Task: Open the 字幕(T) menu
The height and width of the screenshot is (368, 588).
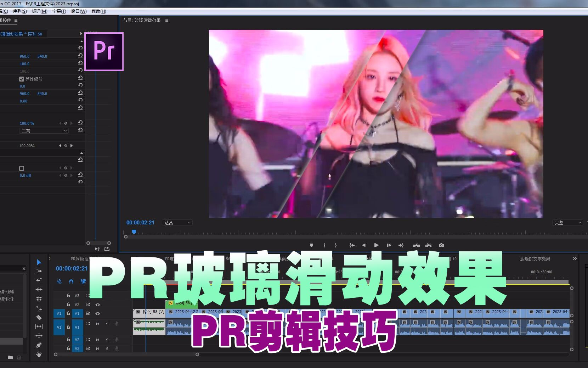Action: [59, 11]
